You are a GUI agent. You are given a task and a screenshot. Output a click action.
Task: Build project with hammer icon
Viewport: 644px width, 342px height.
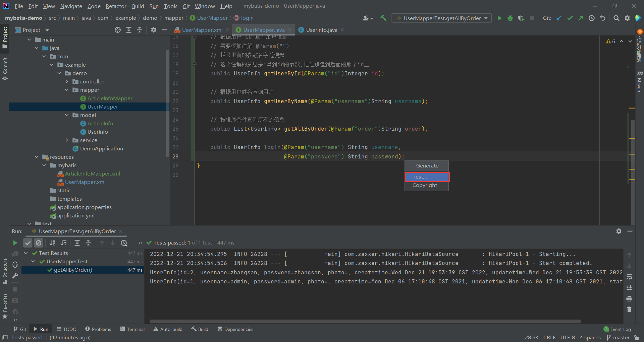click(x=383, y=18)
